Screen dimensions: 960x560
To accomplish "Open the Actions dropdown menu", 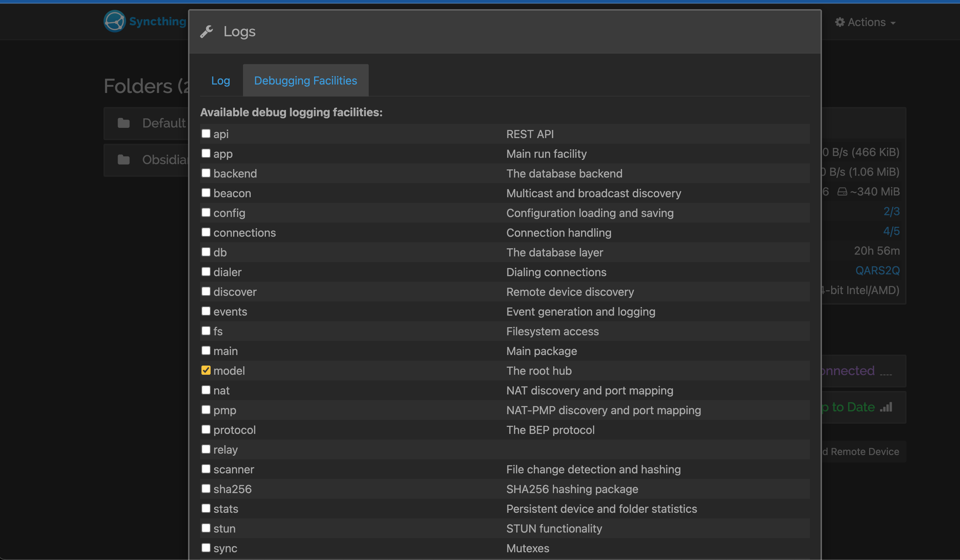I will click(x=866, y=22).
